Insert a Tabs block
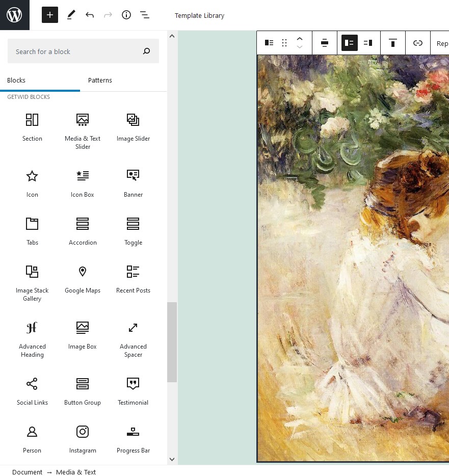 point(32,232)
